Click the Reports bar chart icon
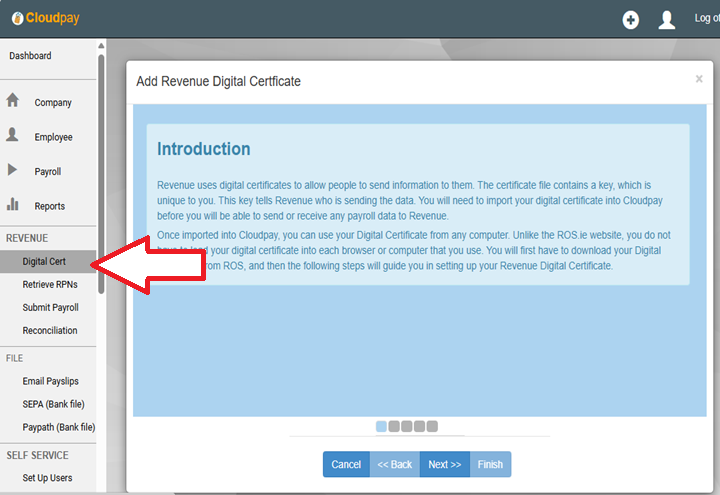Image resolution: width=720 pixels, height=495 pixels. click(13, 205)
